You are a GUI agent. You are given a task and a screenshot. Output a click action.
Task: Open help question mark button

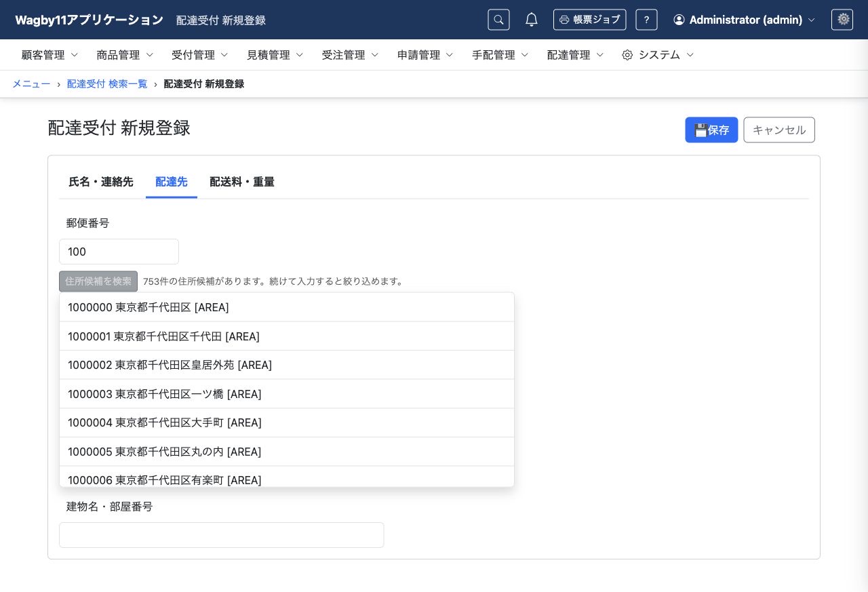(x=646, y=20)
